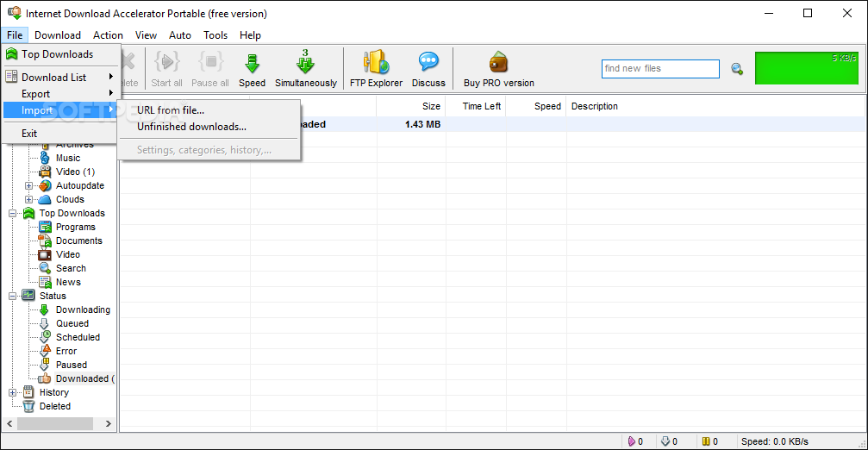Select Programs under Top Downloads
868x450 pixels.
point(75,227)
